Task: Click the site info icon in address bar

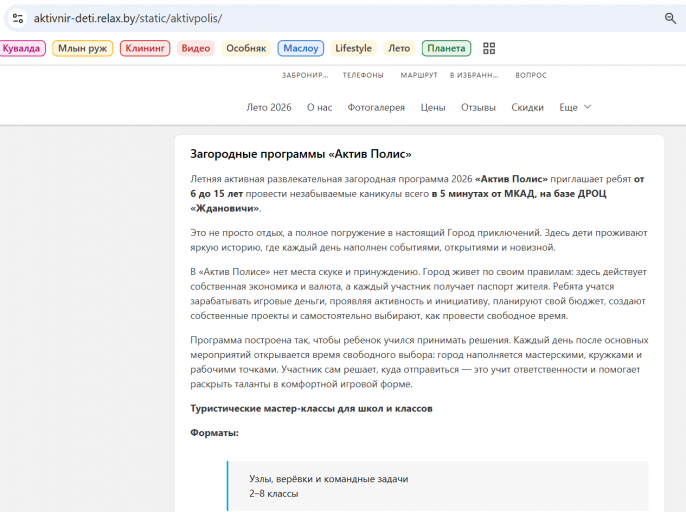Action: point(18,18)
